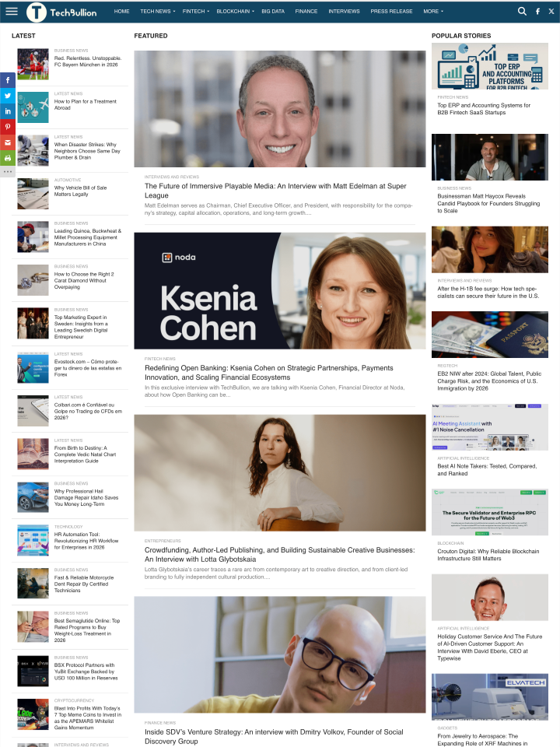Expand the Tech News dropdown
This screenshot has width=560, height=747.
point(158,12)
